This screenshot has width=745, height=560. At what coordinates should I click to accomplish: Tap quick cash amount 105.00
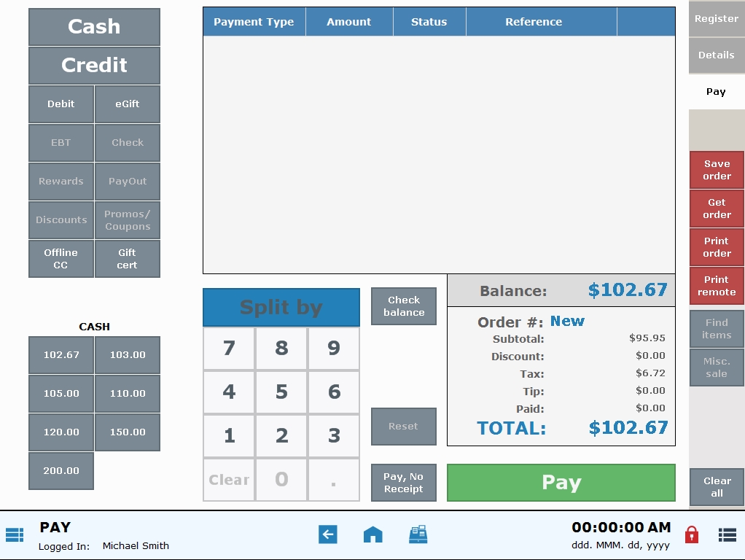pyautogui.click(x=61, y=394)
